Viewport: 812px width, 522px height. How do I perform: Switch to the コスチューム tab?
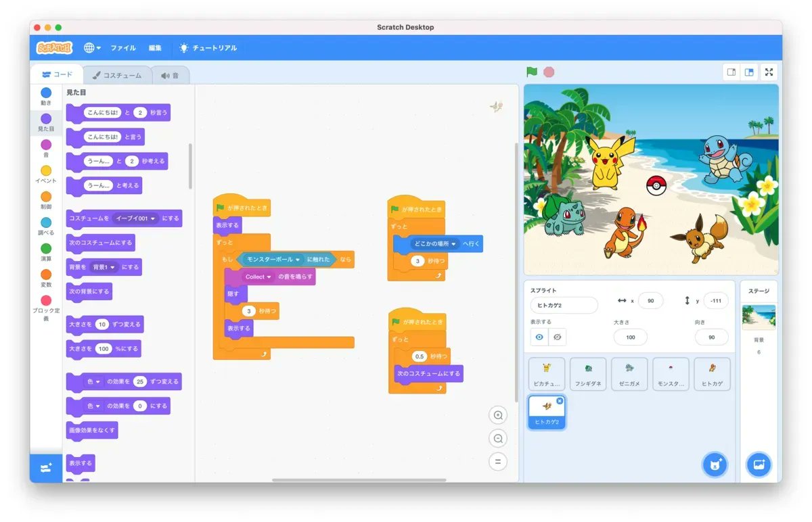coord(117,75)
